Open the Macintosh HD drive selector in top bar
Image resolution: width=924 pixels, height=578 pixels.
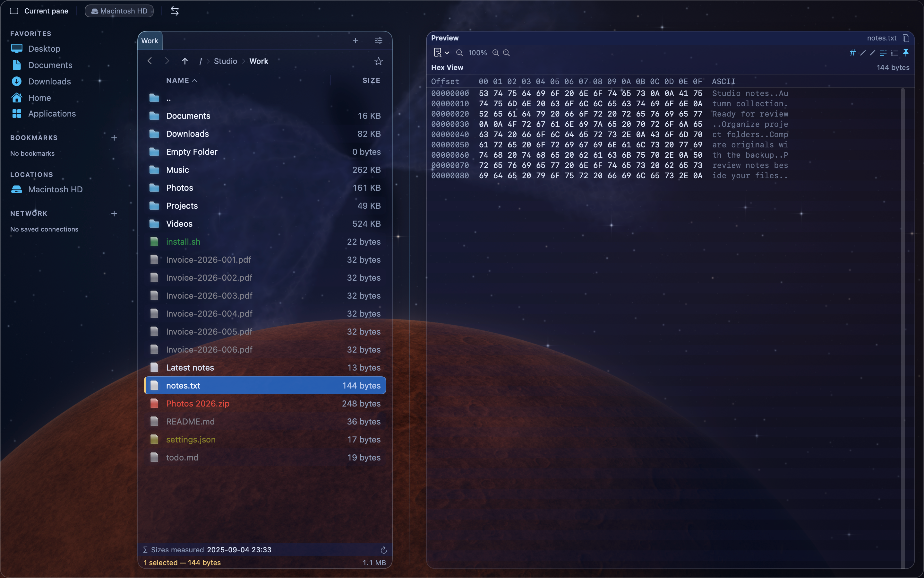(119, 11)
